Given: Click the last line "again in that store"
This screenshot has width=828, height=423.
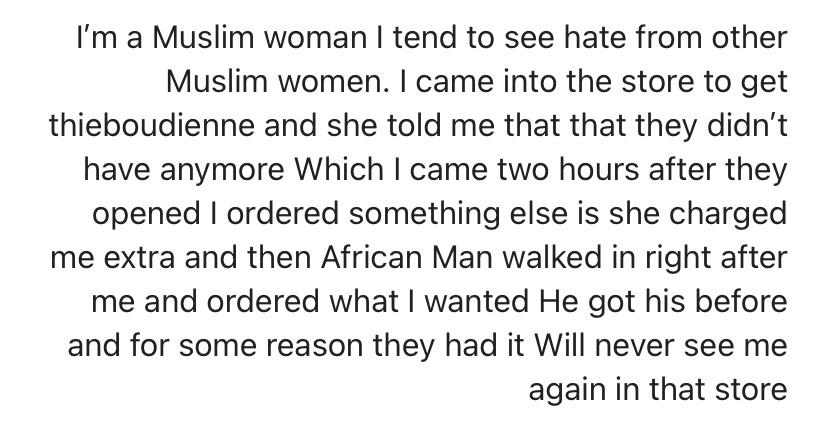Looking at the screenshot, I should tap(658, 388).
